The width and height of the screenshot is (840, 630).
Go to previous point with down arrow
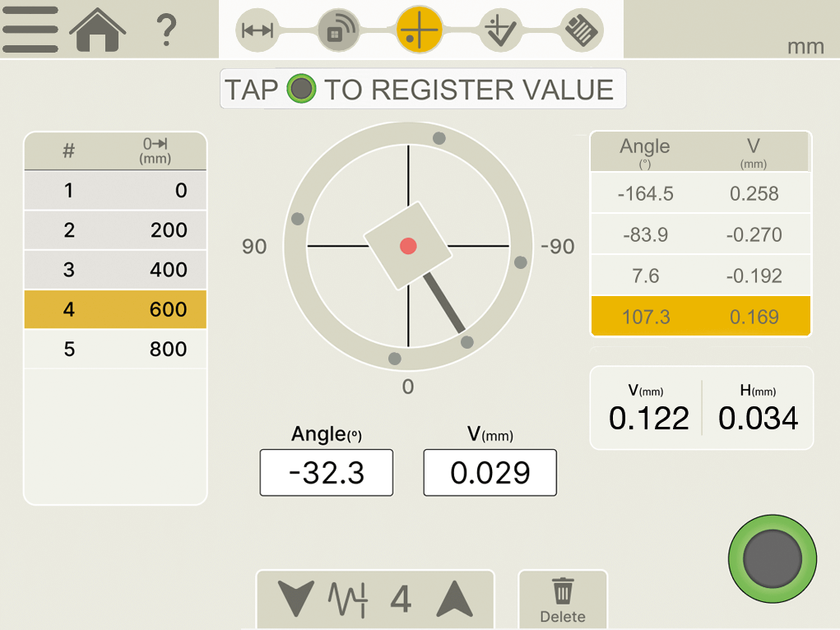pos(295,599)
